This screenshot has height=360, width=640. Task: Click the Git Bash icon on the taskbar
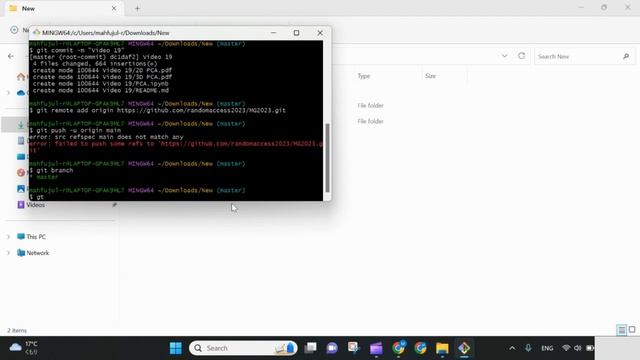pyautogui.click(x=464, y=348)
